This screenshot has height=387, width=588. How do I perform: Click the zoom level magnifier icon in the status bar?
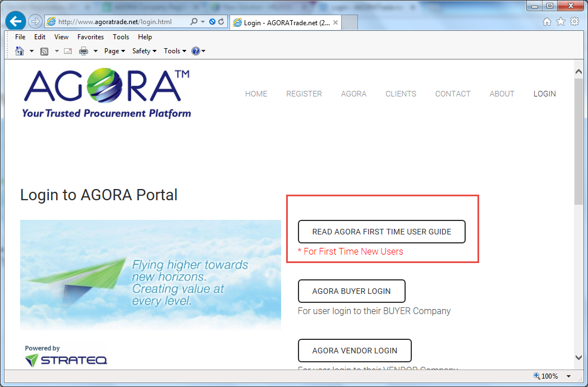tap(536, 376)
